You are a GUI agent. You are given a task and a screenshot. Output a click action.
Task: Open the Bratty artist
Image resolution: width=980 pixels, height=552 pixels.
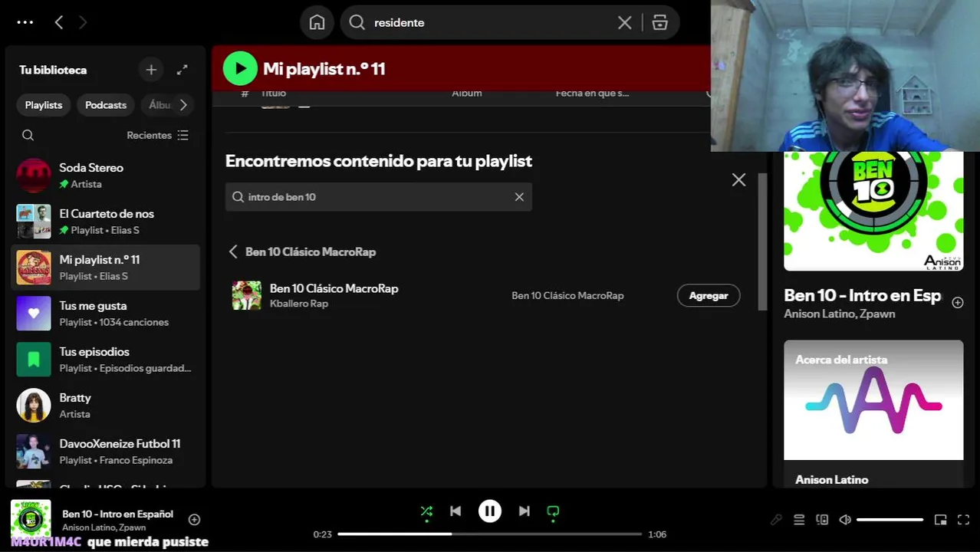[106, 406]
